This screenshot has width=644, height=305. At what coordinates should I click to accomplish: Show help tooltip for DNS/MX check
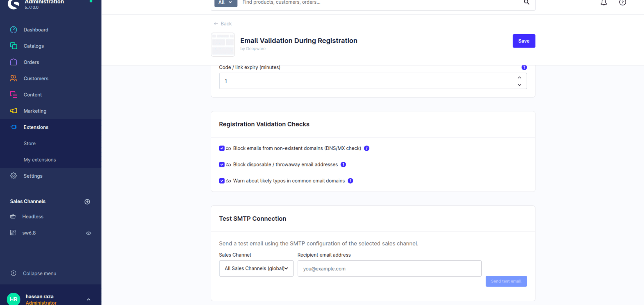coord(367,148)
